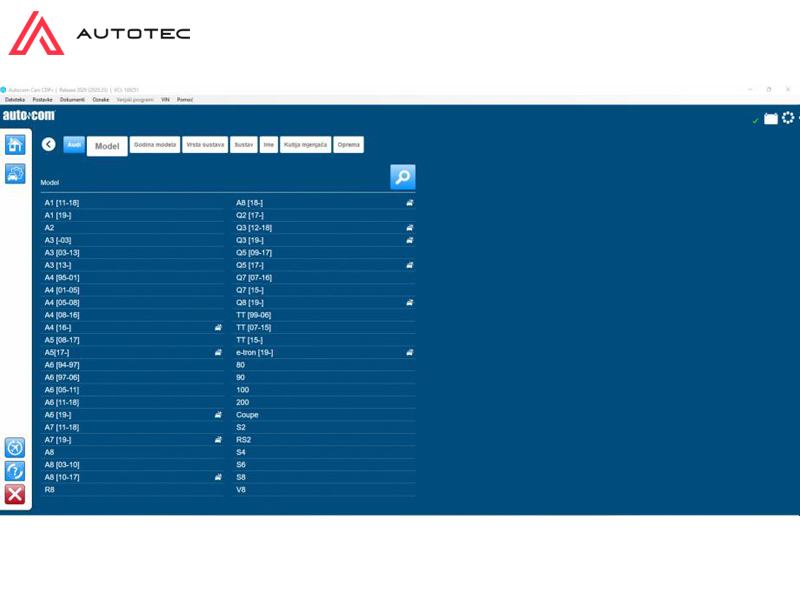
Task: Click the car icon on the A8 [18-] row
Action: 409,203
